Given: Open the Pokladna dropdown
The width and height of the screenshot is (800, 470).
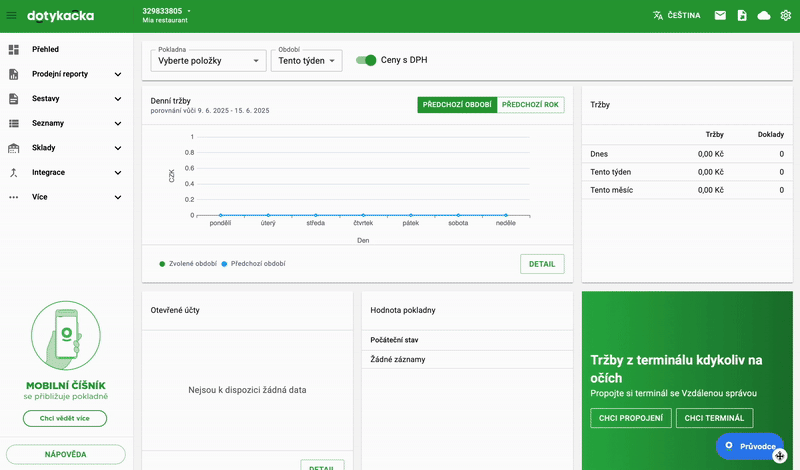Looking at the screenshot, I should coord(209,61).
